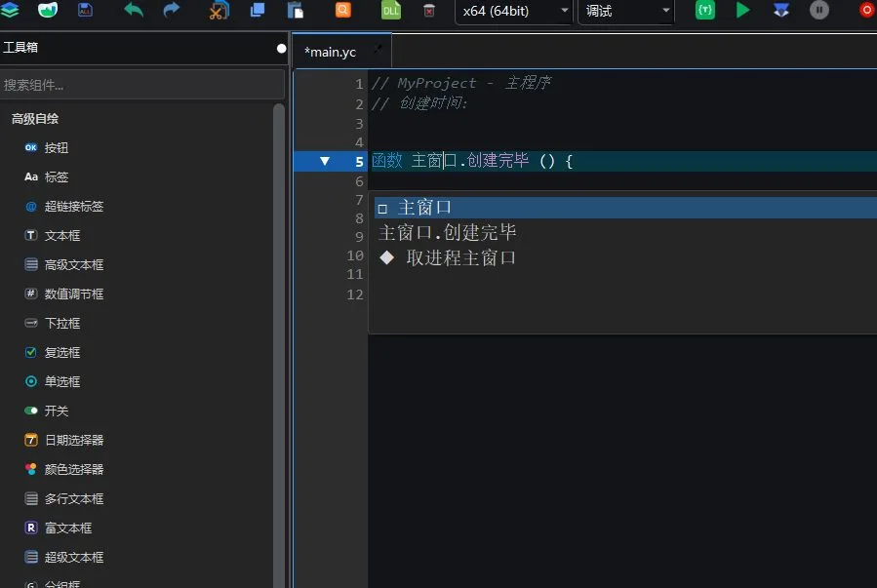The height and width of the screenshot is (588, 877).
Task: Open the 调试 build mode dropdown
Action: (x=625, y=11)
